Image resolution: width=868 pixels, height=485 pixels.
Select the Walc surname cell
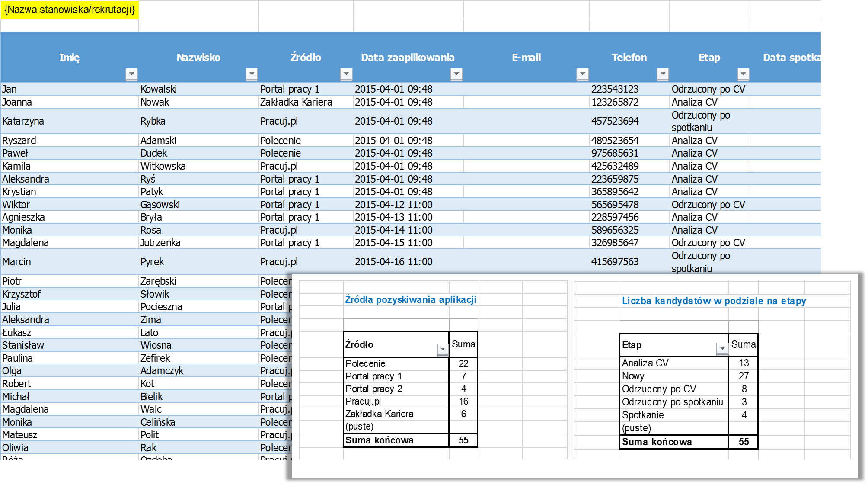[x=198, y=409]
